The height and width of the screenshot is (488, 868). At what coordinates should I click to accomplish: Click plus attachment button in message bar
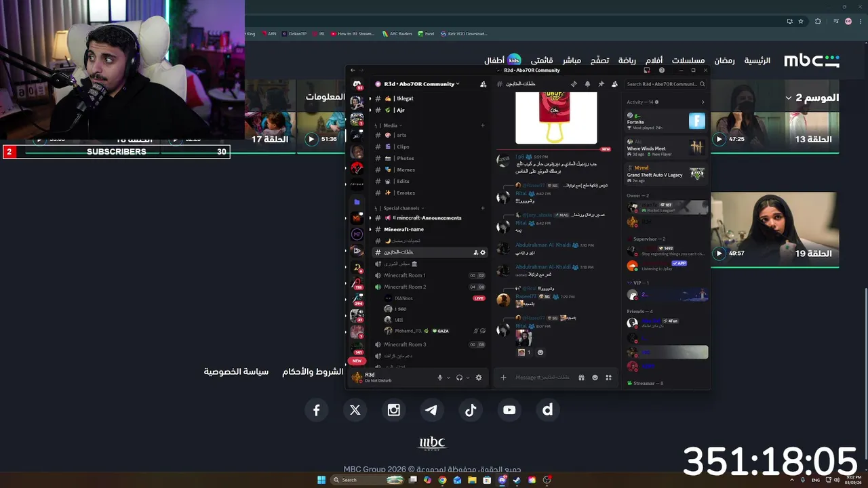(x=503, y=378)
